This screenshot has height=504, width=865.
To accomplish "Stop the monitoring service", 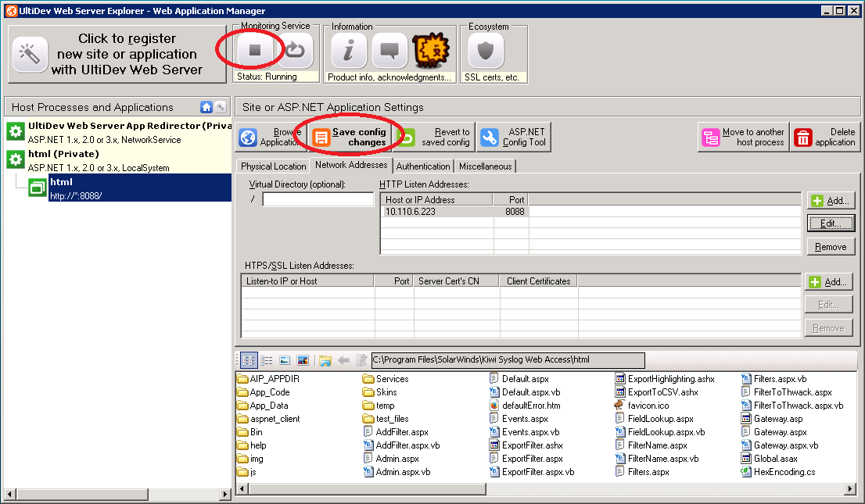I will click(x=255, y=50).
